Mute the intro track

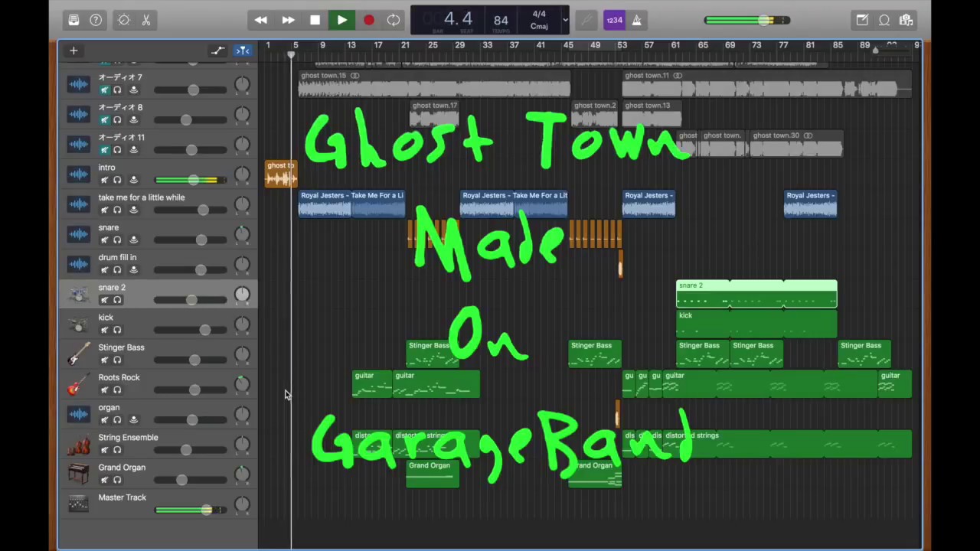point(104,180)
